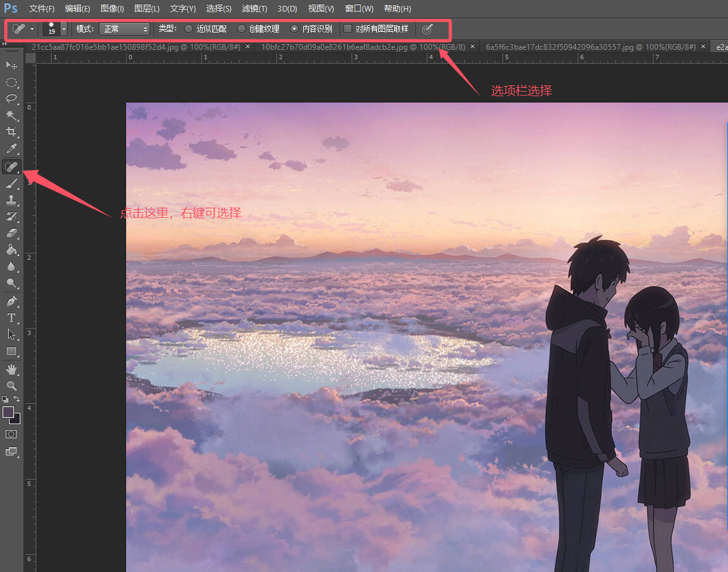728x572 pixels.
Task: Select the Move tool
Action: click(x=11, y=65)
